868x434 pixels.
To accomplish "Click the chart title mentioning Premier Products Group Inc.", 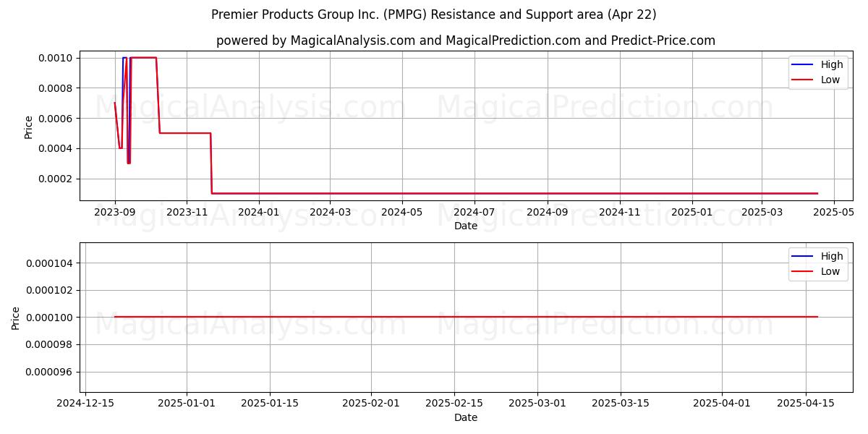I will (x=434, y=14).
